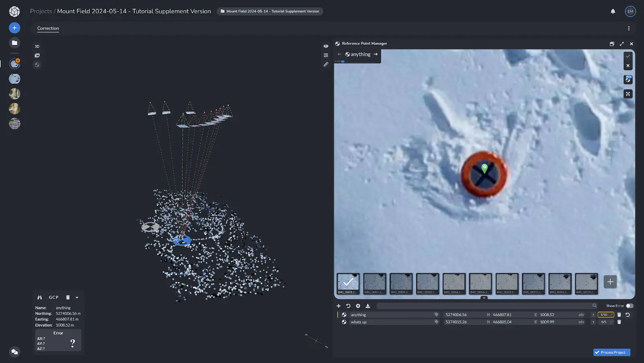
Task: Fit image to view with fullscreen icon
Action: [628, 94]
